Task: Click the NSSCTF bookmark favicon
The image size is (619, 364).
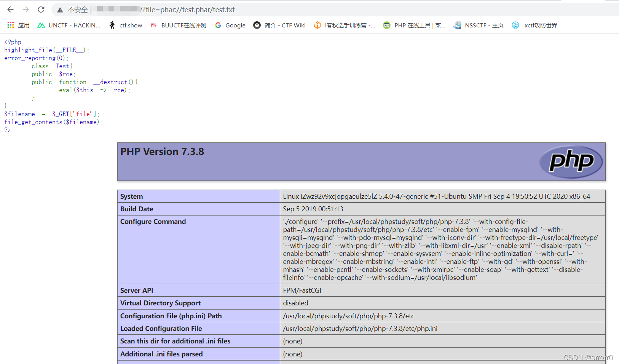Action: (x=457, y=25)
